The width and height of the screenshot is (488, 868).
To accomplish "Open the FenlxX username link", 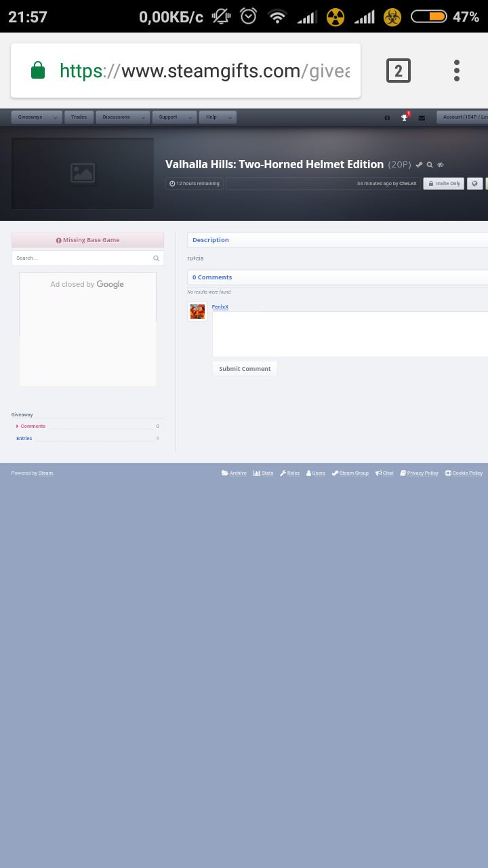I will click(220, 307).
